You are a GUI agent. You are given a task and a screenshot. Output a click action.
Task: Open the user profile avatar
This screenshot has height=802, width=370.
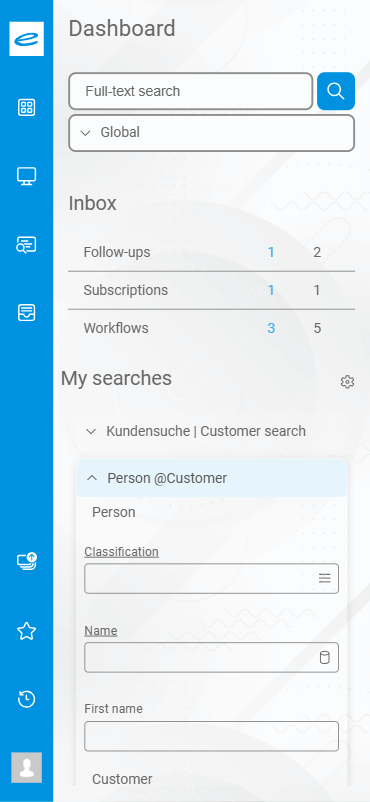pyautogui.click(x=27, y=767)
